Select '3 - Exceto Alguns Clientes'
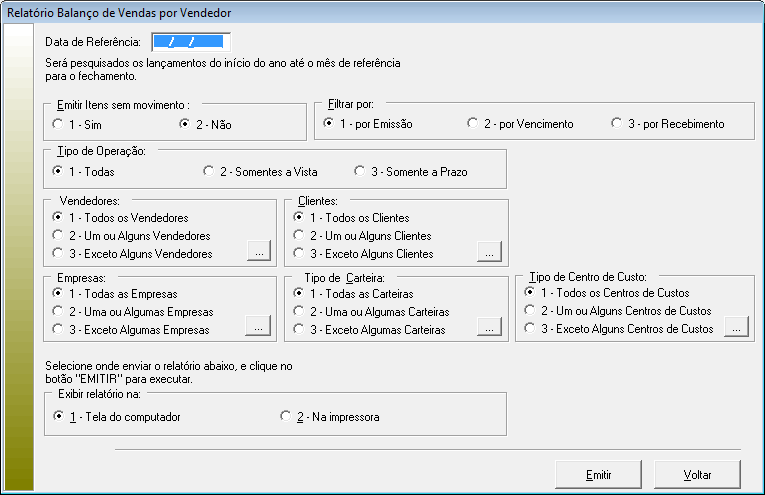 (299, 254)
